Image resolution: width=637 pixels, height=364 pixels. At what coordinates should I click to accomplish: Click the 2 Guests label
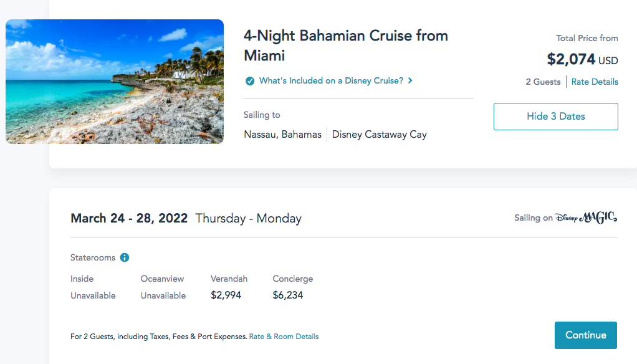543,82
